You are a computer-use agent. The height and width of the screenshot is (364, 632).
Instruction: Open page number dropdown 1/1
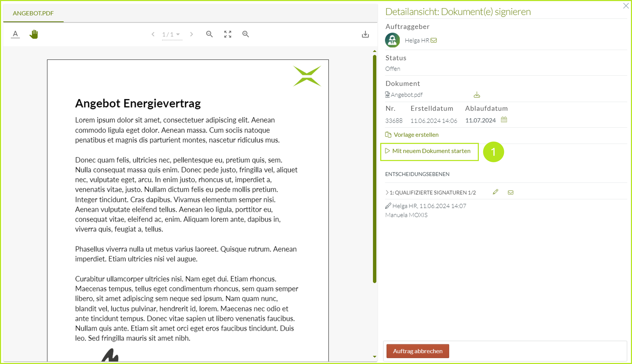point(172,34)
